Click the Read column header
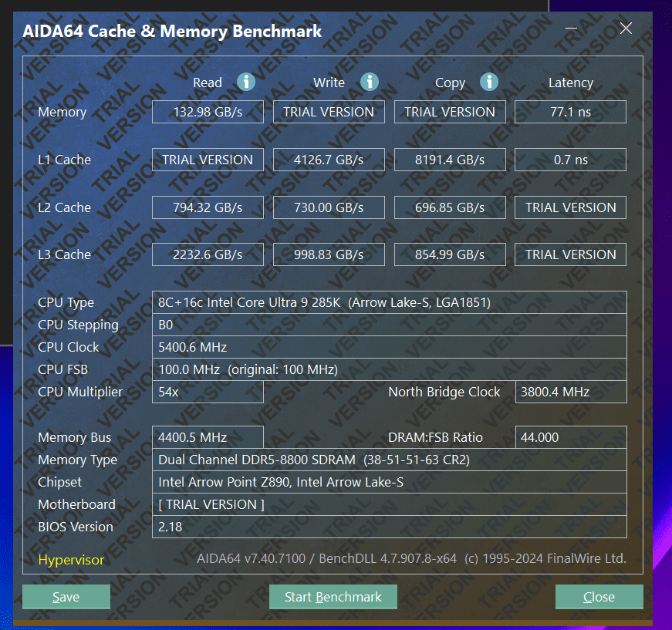Image resolution: width=672 pixels, height=630 pixels. 208,83
